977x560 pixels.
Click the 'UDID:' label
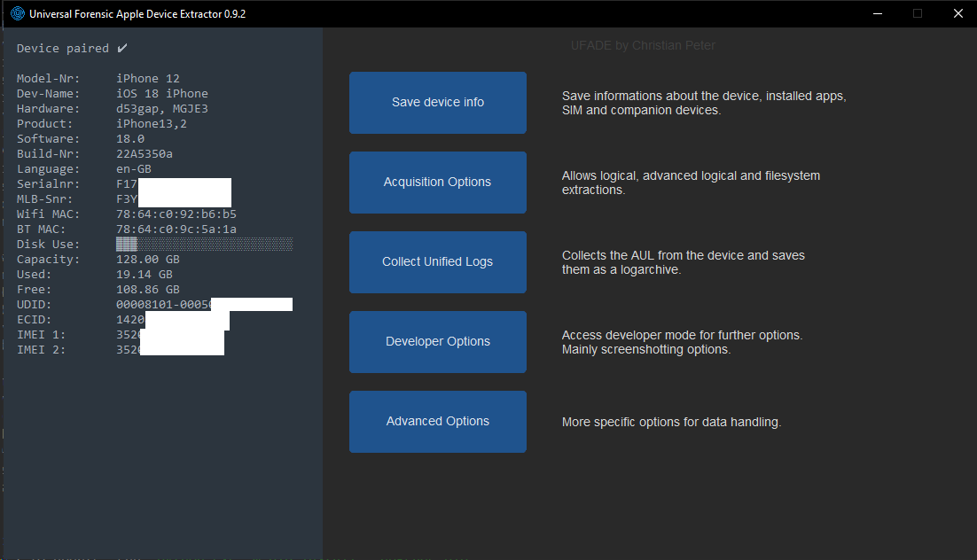pos(35,305)
